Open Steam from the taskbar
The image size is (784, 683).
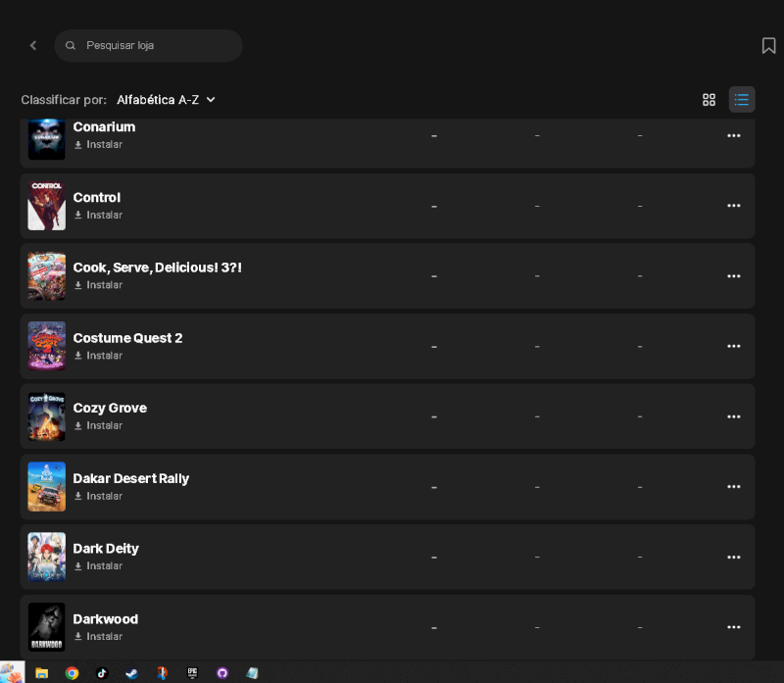click(x=132, y=673)
